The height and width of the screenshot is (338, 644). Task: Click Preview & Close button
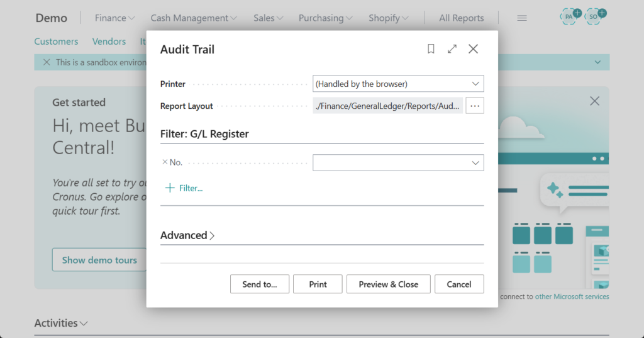coord(388,284)
